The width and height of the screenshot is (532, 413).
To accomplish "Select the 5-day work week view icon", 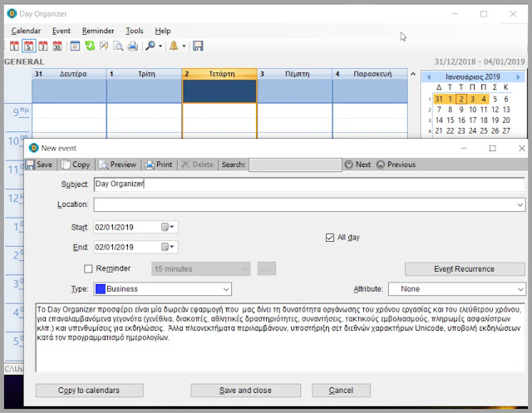I will tap(29, 46).
